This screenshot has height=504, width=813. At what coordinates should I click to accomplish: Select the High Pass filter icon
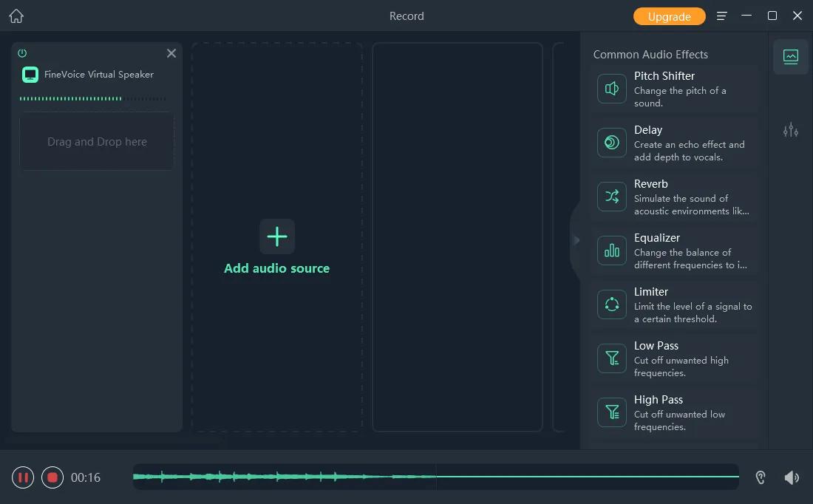612,412
